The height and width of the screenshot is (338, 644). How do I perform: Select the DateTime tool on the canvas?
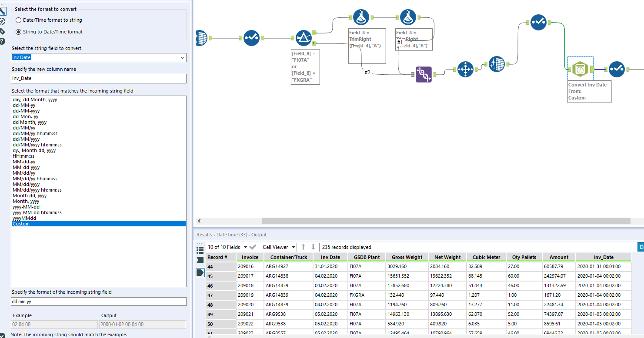pos(580,69)
